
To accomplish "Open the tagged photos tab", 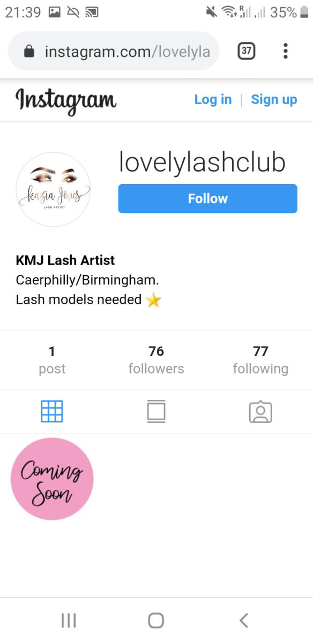I will tap(260, 412).
